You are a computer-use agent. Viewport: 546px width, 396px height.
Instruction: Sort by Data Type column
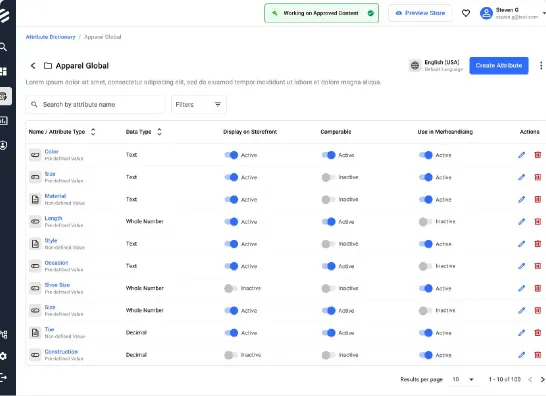159,132
